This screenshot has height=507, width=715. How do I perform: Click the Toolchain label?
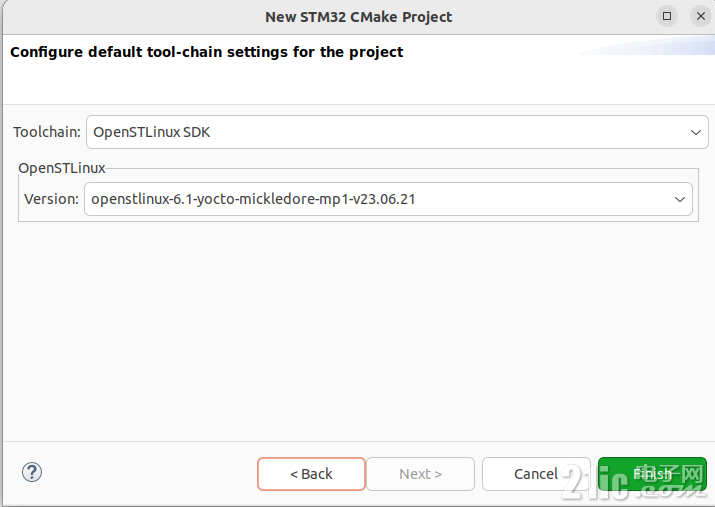coord(47,132)
